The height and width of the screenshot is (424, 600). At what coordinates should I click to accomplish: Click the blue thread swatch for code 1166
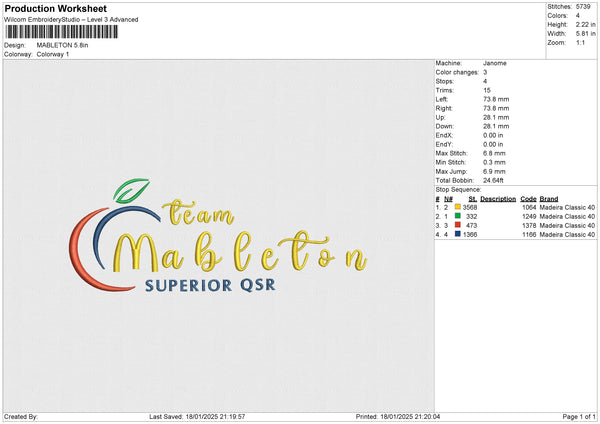pyautogui.click(x=458, y=234)
